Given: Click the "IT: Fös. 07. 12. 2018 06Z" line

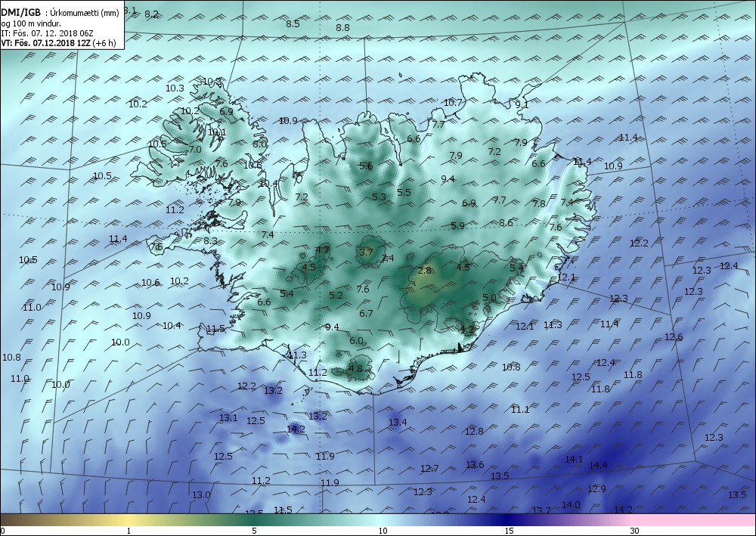Looking at the screenshot, I should point(47,33).
